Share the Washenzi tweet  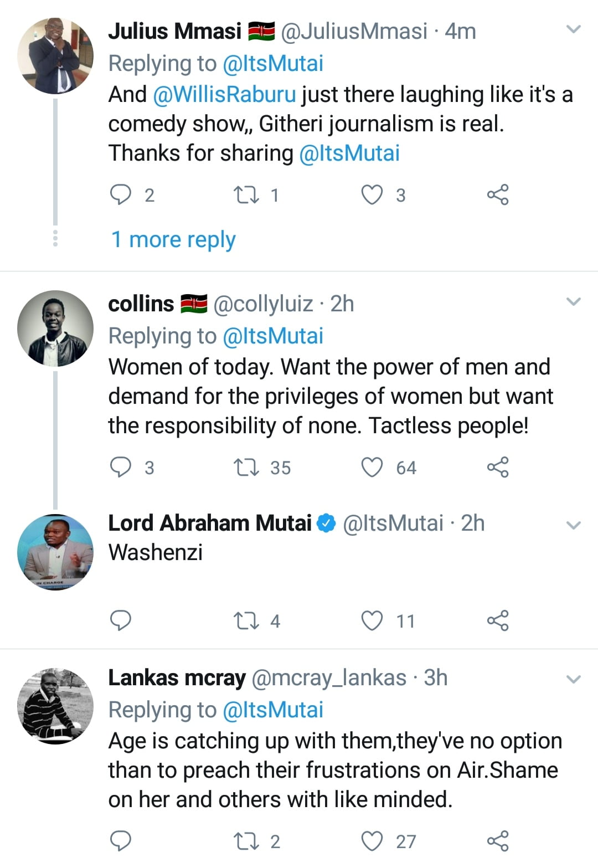(497, 620)
